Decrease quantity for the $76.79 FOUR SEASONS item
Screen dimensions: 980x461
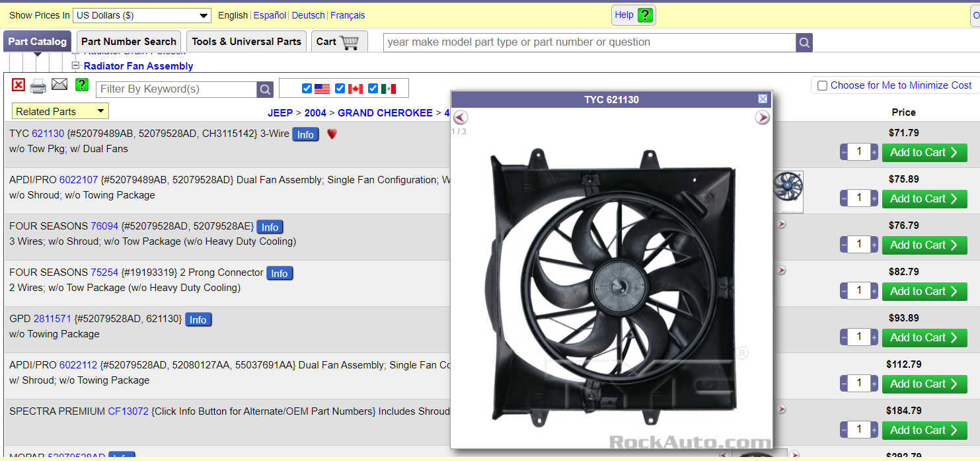click(x=844, y=245)
